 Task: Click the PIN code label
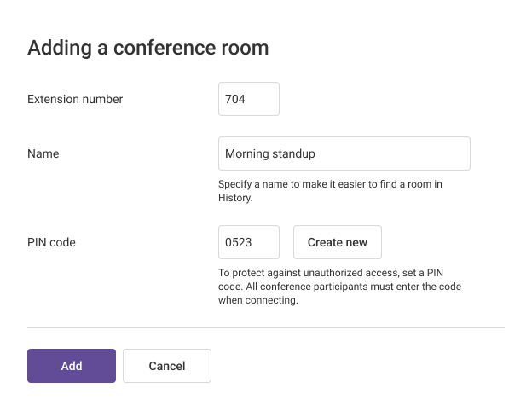pyautogui.click(x=51, y=242)
